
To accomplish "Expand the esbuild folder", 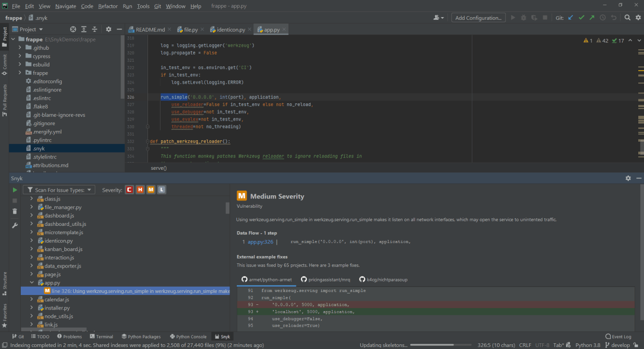I will click(20, 64).
